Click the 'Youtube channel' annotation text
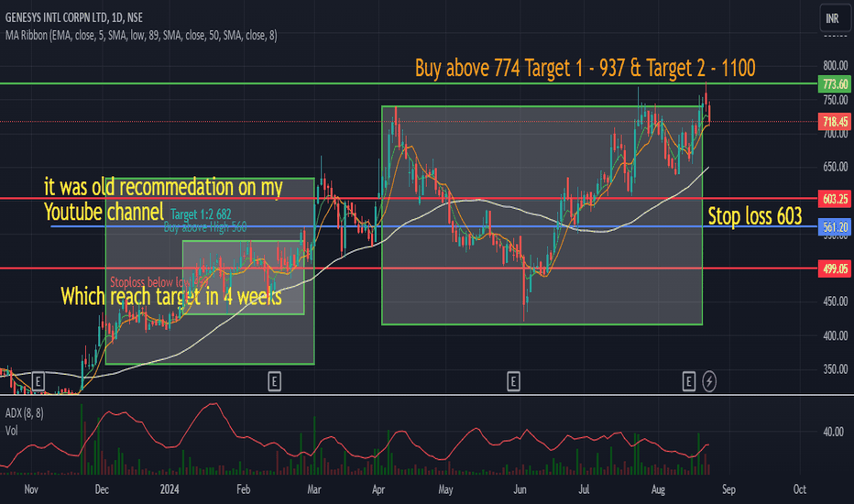Image resolution: width=854 pixels, height=504 pixels. point(104,212)
